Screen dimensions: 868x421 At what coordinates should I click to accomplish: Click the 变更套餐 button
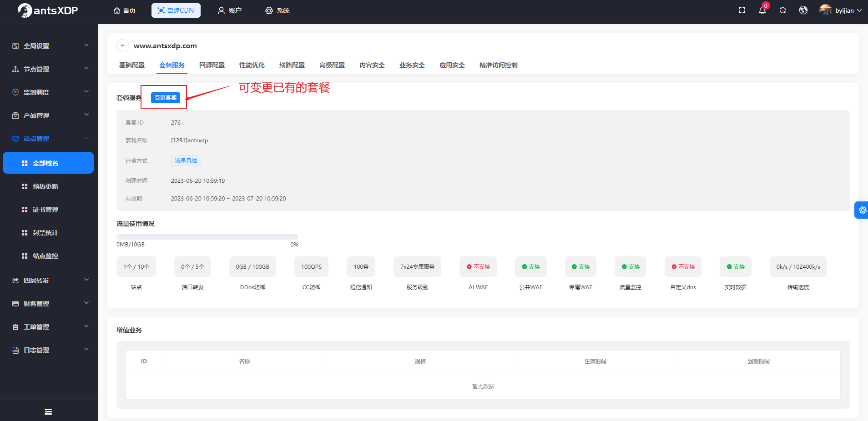point(166,98)
